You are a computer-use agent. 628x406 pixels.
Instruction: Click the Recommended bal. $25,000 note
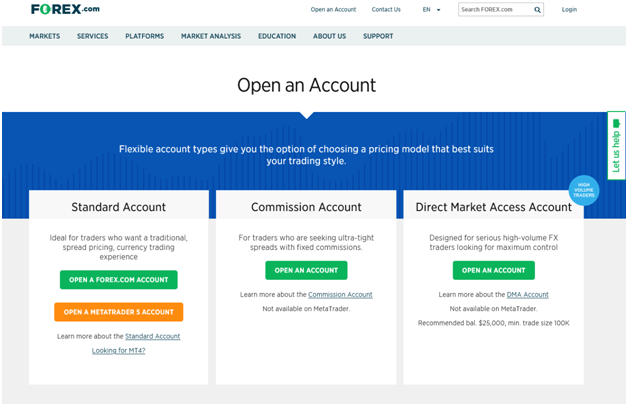point(493,323)
